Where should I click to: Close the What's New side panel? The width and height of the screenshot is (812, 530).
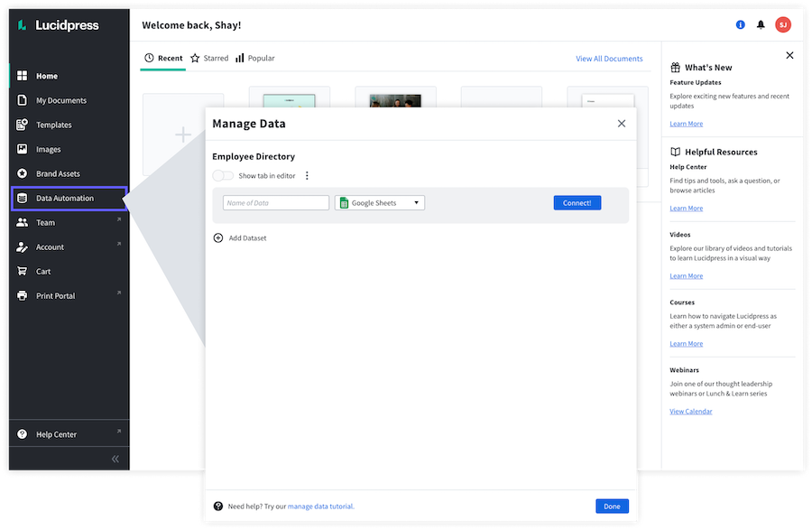[789, 55]
